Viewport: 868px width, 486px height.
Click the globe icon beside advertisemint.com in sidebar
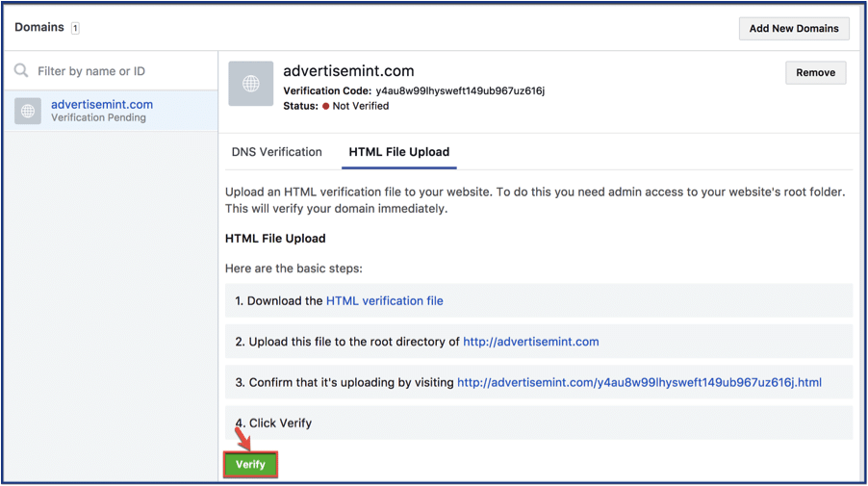(x=28, y=111)
